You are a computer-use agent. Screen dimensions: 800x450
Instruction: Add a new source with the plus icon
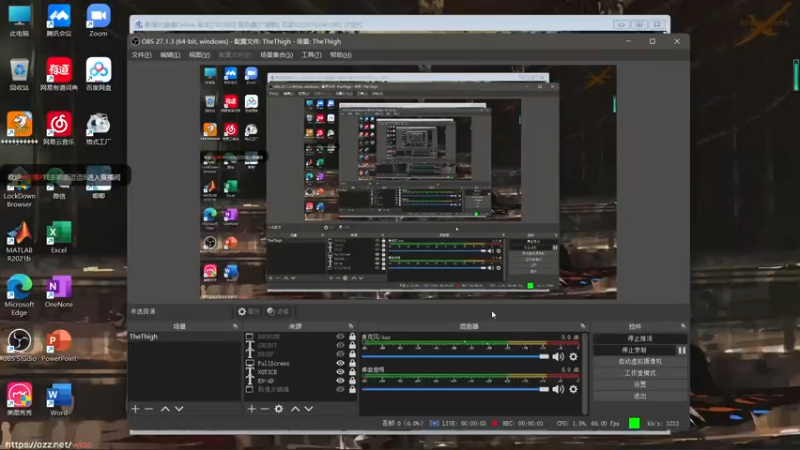[252, 409]
